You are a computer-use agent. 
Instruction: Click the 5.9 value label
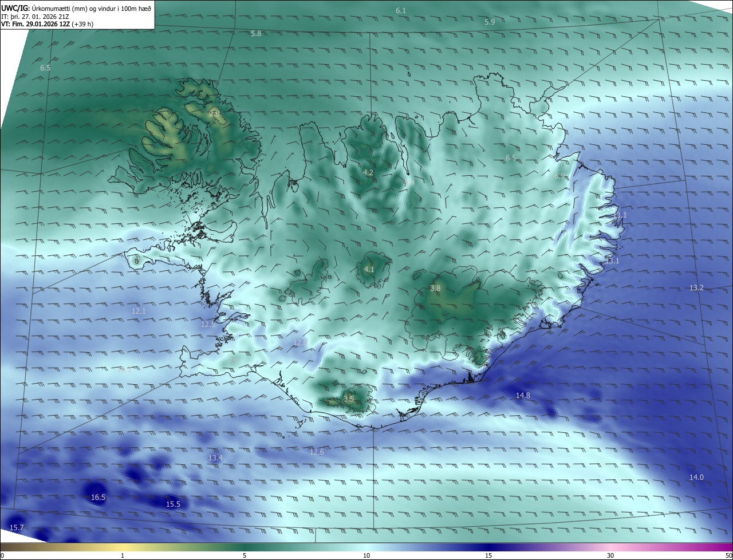(490, 22)
